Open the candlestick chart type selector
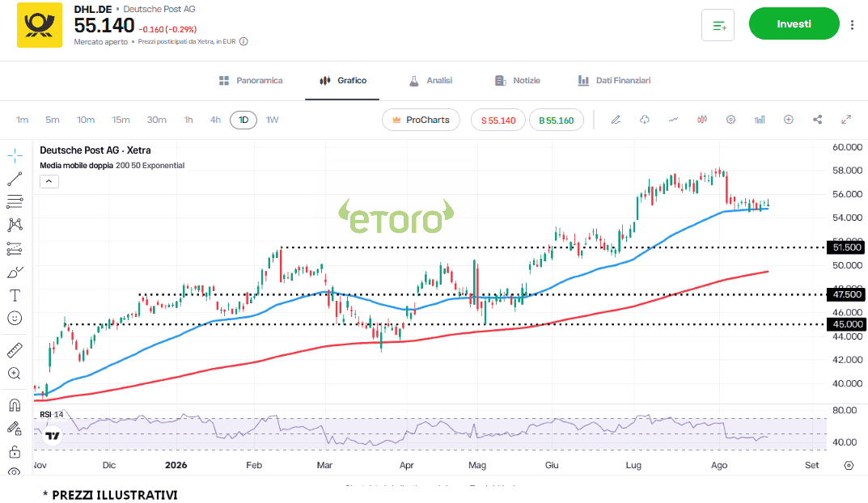The image size is (868, 503). [702, 120]
